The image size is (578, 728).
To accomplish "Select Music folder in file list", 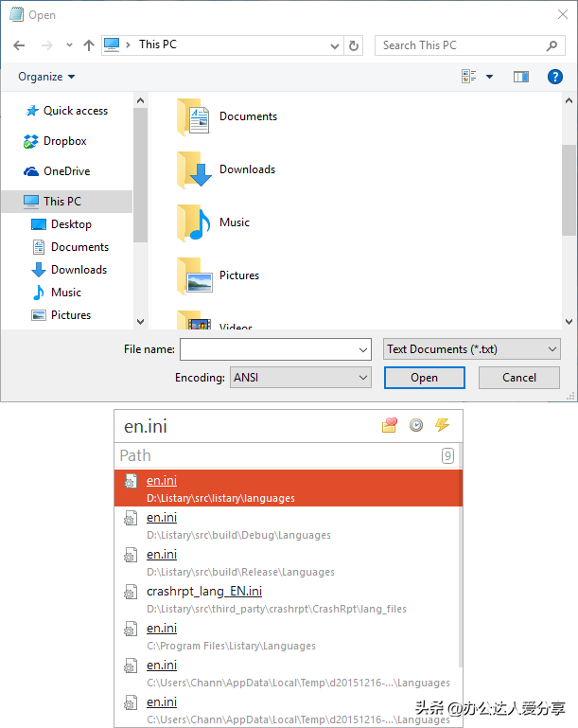I will (213, 222).
